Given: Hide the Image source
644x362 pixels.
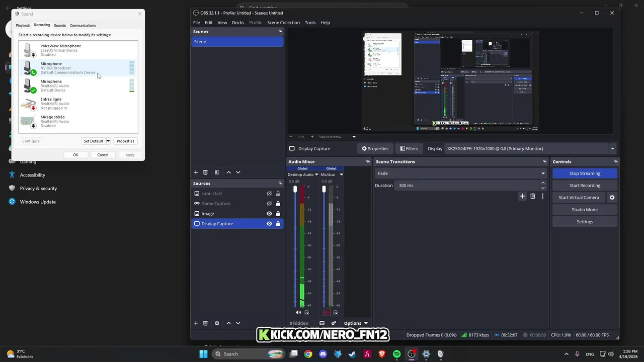Looking at the screenshot, I should [269, 214].
